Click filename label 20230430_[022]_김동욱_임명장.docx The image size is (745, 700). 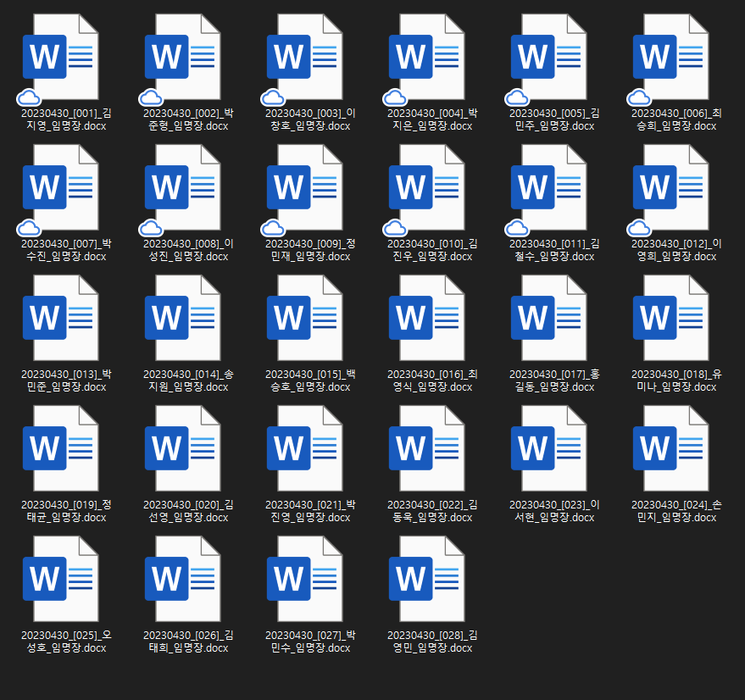[x=432, y=511]
